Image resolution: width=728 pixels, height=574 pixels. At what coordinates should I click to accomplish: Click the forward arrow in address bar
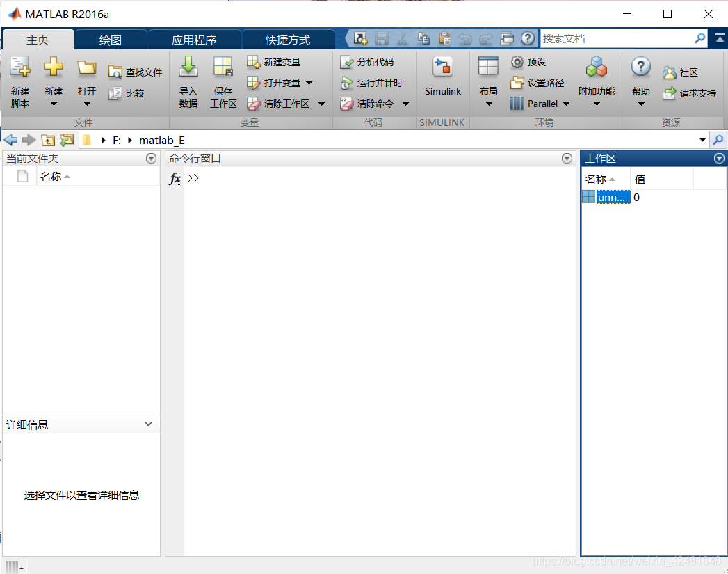[x=29, y=140]
